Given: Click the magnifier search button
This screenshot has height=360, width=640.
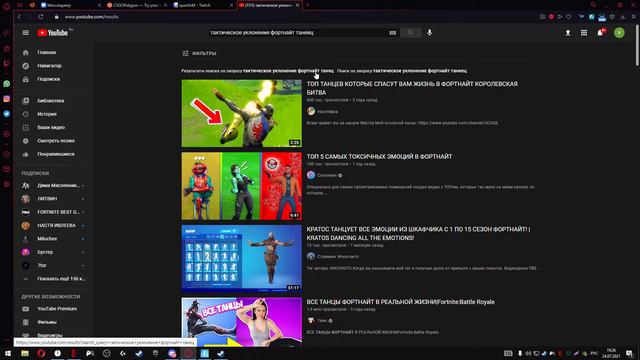Looking at the screenshot, I should [x=411, y=33].
